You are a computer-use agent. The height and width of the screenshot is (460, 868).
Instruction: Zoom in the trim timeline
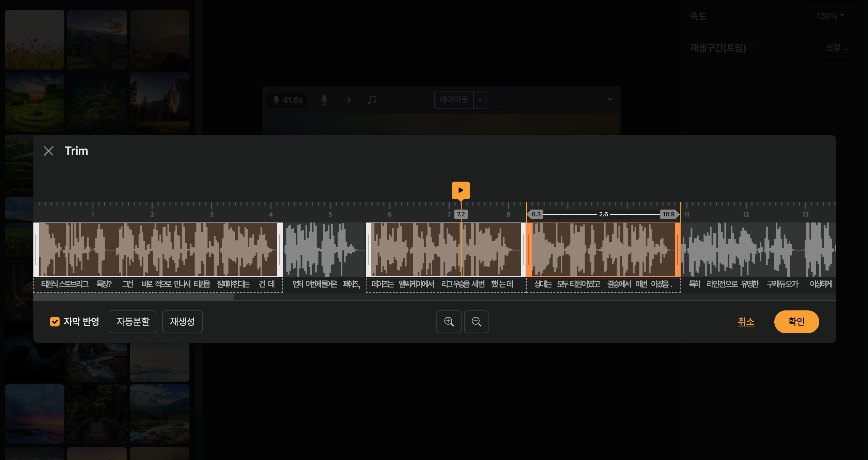[x=449, y=322]
